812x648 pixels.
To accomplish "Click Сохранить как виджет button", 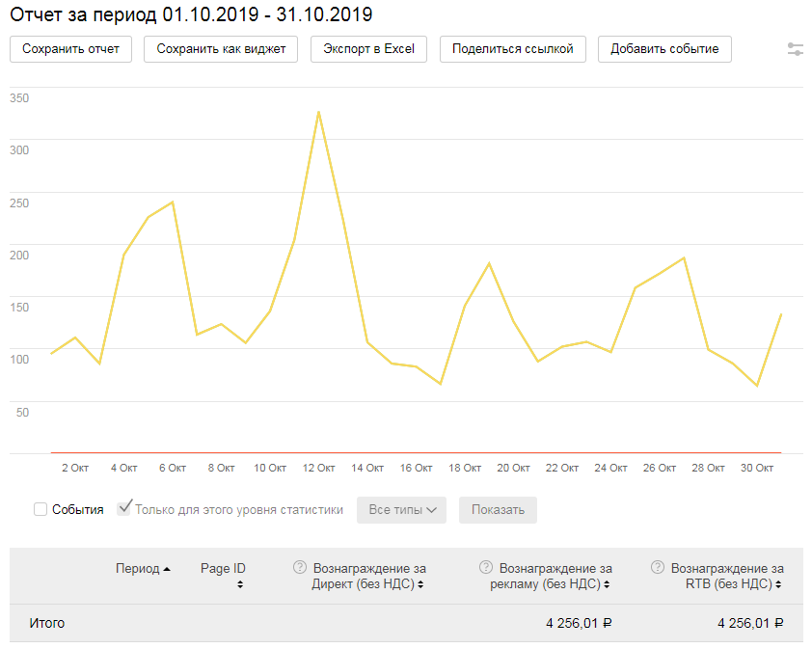I will click(221, 49).
